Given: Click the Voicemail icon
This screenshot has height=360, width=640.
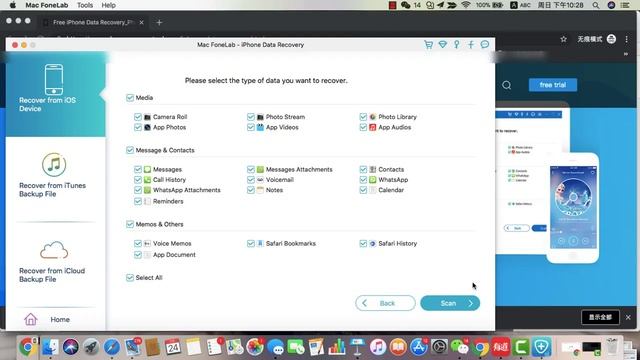Looking at the screenshot, I should click(260, 180).
